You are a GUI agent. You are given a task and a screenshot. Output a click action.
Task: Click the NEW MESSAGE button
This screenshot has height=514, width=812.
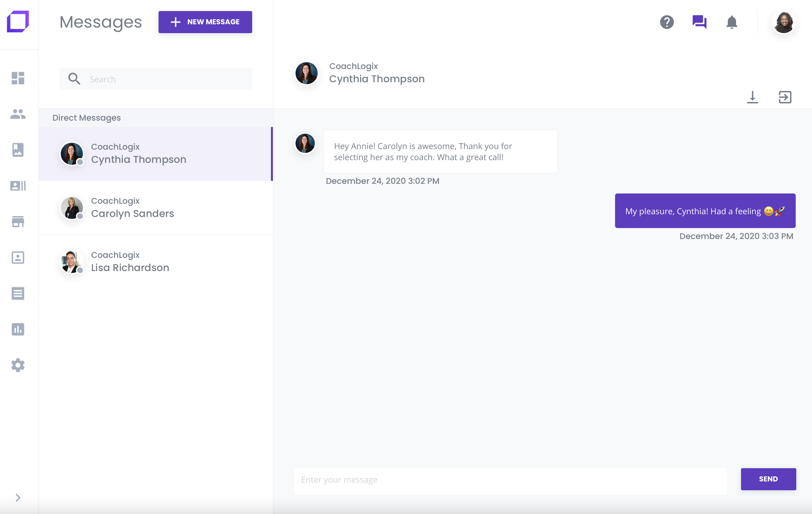(x=205, y=22)
